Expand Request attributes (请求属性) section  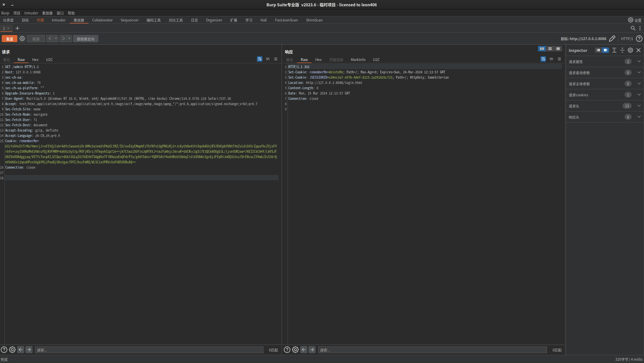(605, 62)
